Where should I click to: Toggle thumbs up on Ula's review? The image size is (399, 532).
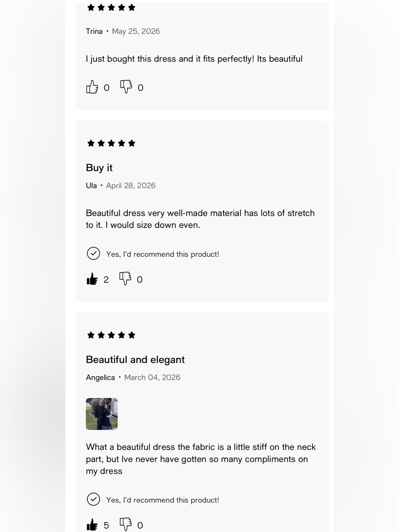[x=92, y=279]
